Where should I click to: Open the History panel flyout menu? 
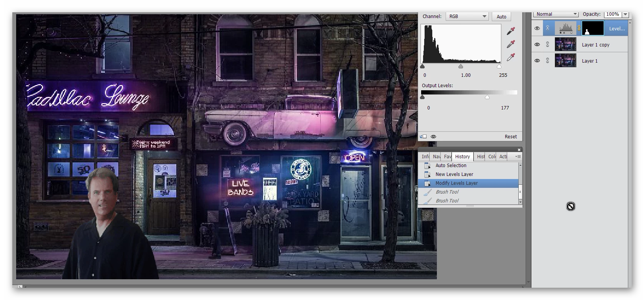[518, 156]
